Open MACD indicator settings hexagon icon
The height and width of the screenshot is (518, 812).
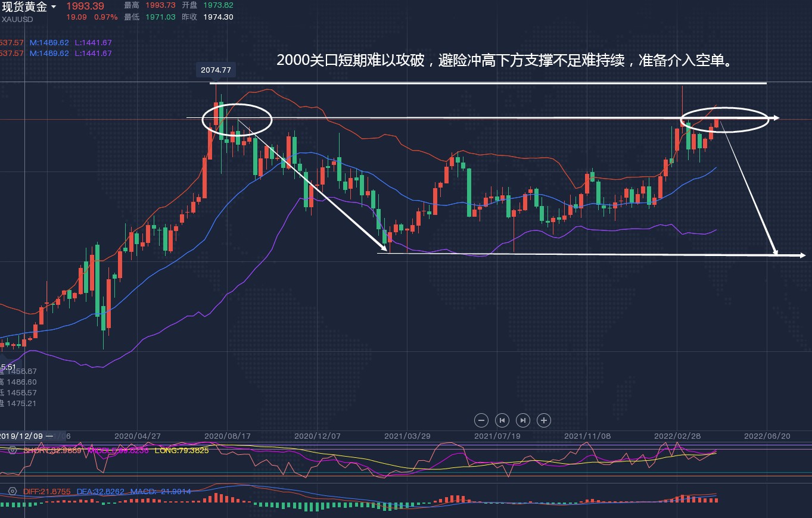12,491
